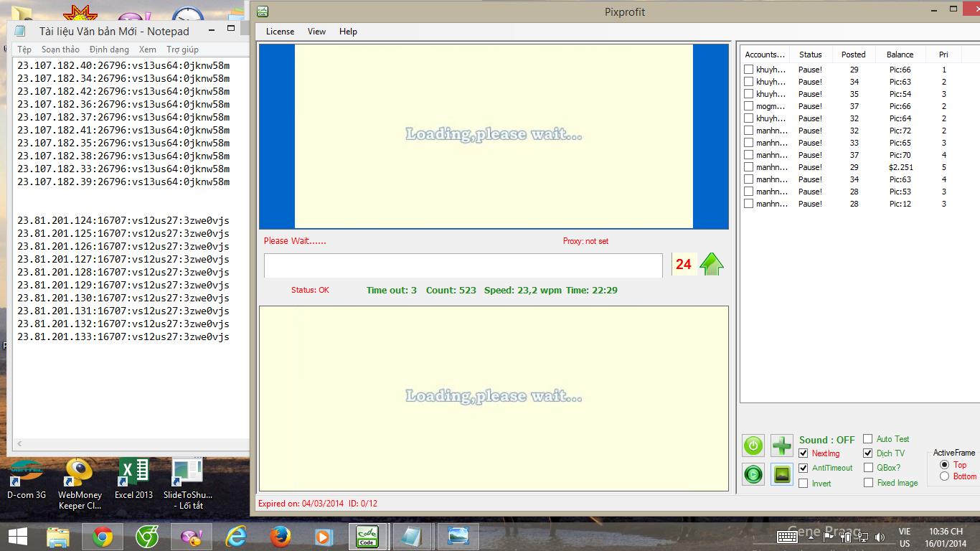Image resolution: width=980 pixels, height=551 pixels.
Task: Tick the account checkbox with balance Pic:72
Action: pyautogui.click(x=749, y=131)
